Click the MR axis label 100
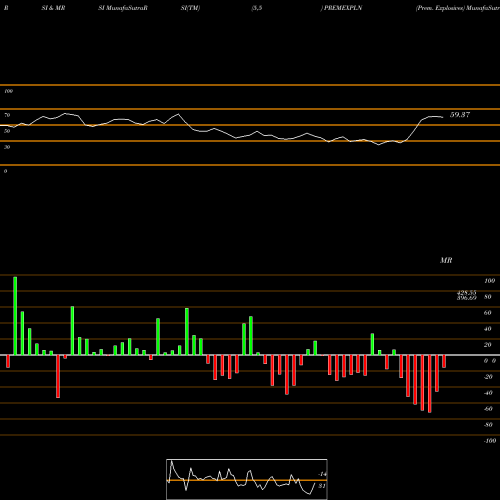Screen dimensions: 500x500 [489, 281]
